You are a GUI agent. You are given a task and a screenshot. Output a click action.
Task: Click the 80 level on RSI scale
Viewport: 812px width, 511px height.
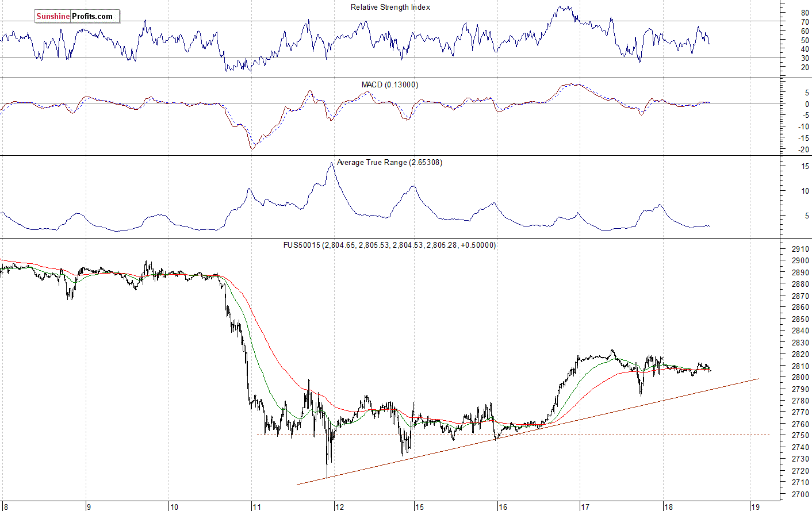[805, 13]
